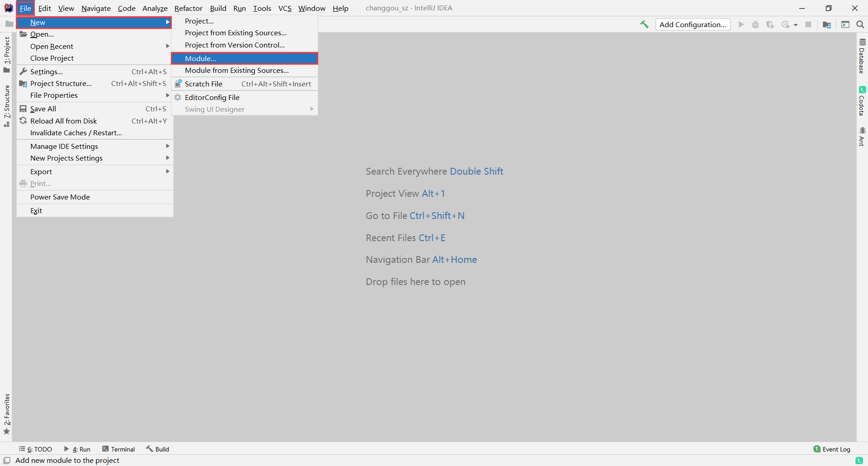The height and width of the screenshot is (466, 868).
Task: Click the Stop square icon in toolbar
Action: 808,24
